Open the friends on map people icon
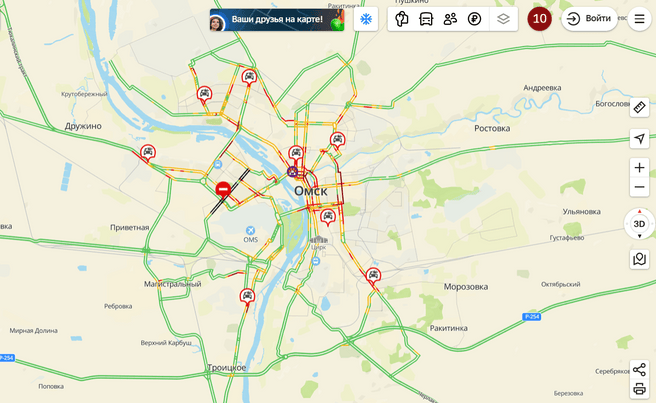 pos(450,19)
